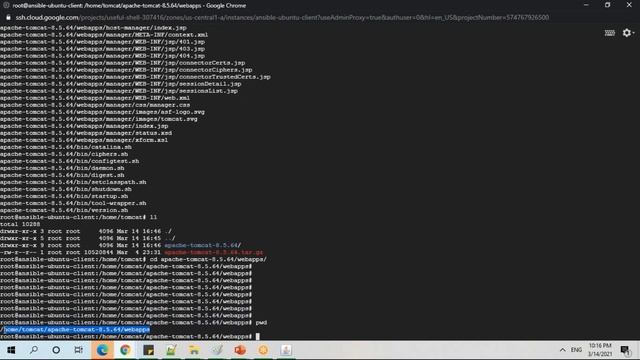Expand hidden system tray icons chevron
This screenshot has width=640, height=360.
tap(562, 350)
